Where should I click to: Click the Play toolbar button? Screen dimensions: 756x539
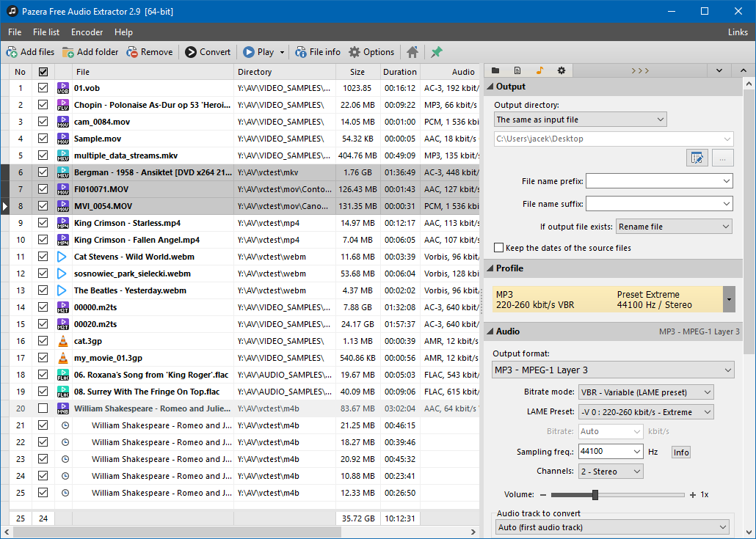click(258, 52)
